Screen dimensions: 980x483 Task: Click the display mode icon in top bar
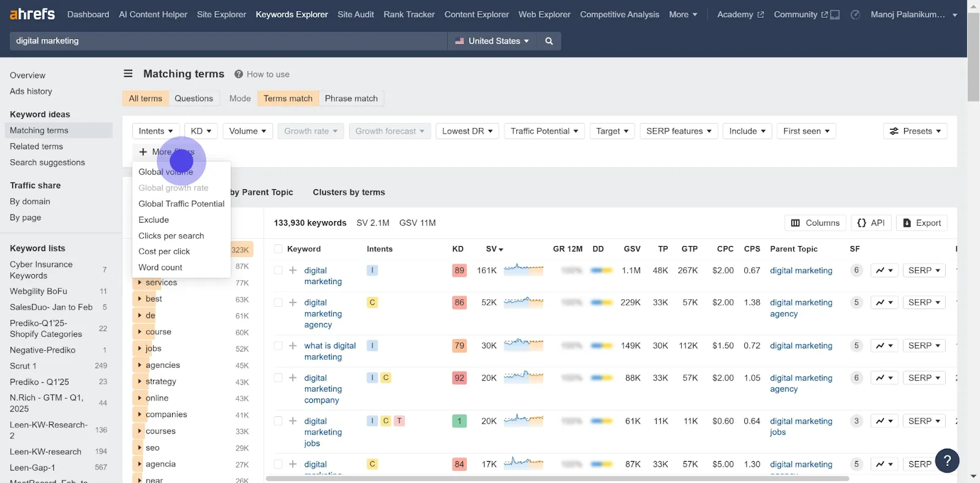point(835,14)
